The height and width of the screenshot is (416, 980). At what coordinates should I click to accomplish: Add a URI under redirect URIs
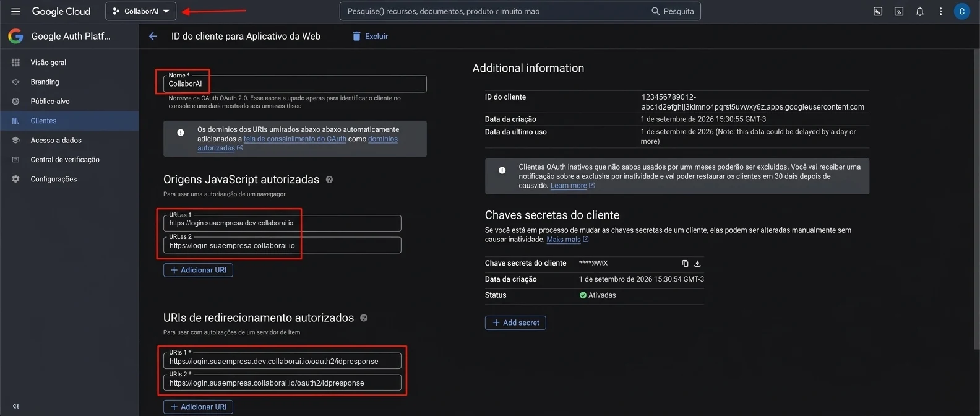(198, 407)
